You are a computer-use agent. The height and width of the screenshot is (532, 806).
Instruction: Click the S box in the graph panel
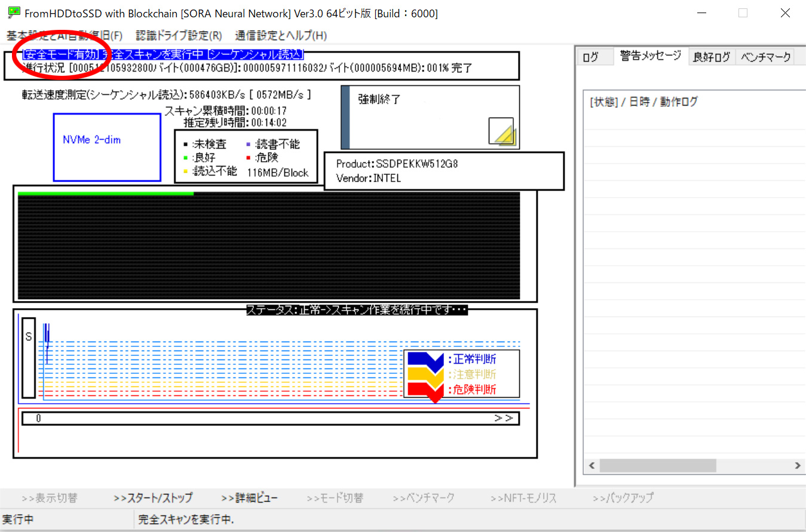29,358
